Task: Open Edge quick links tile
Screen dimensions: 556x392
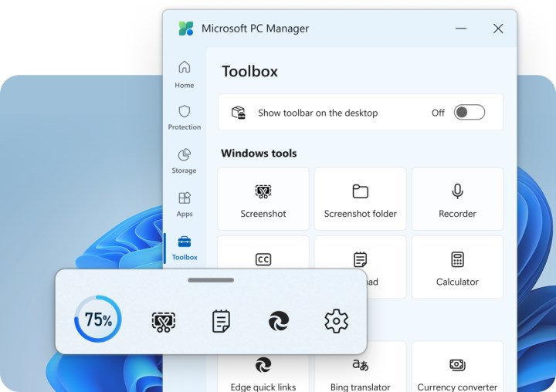Action: 263,370
